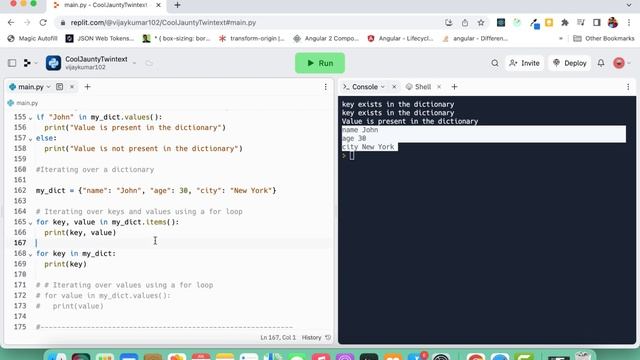Screen dimensions: 640x360
Task: Click main.py breadcrumb
Action: coord(23,103)
